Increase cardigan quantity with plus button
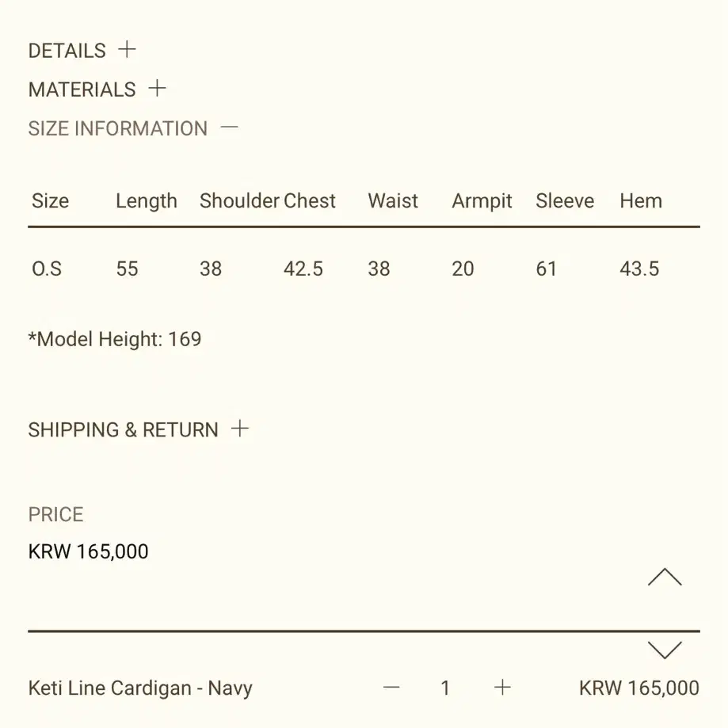The height and width of the screenshot is (728, 728). click(502, 687)
